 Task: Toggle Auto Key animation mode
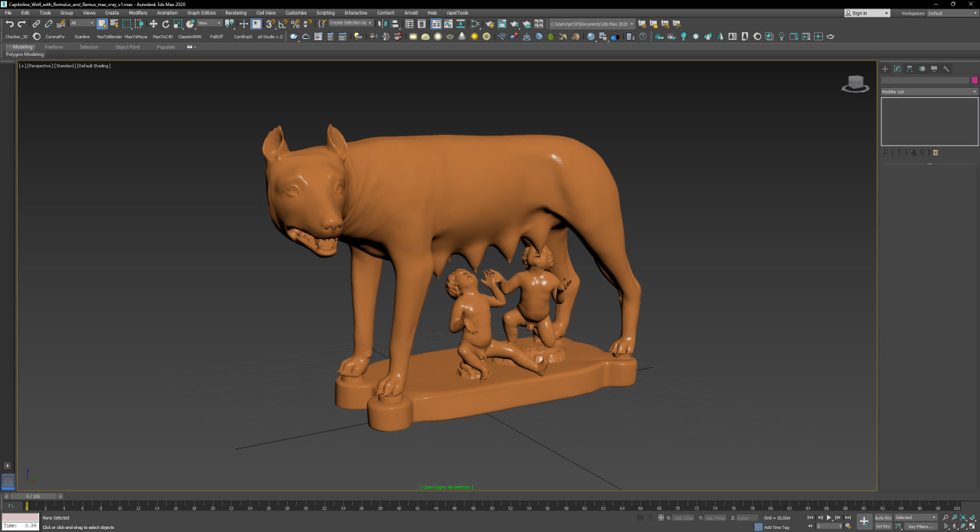883,517
